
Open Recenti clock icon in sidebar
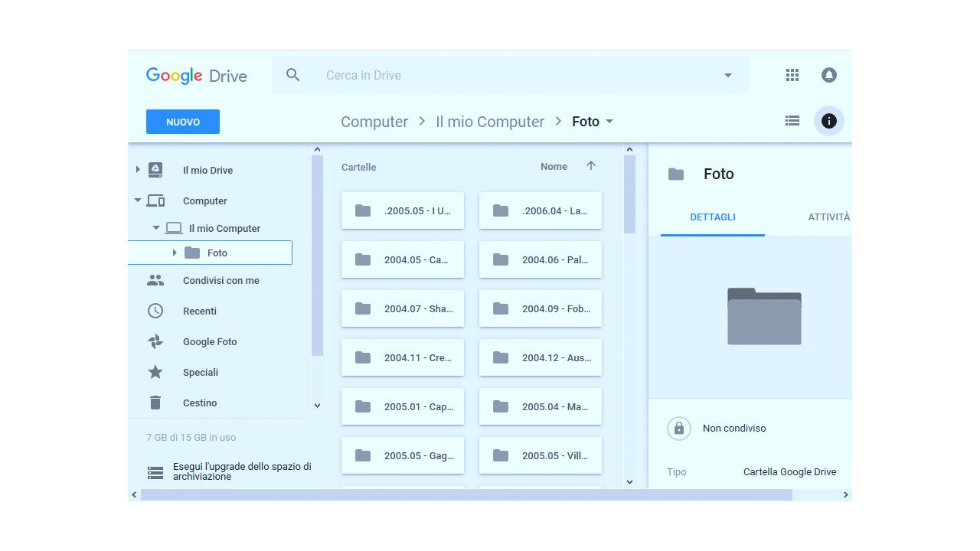click(155, 311)
